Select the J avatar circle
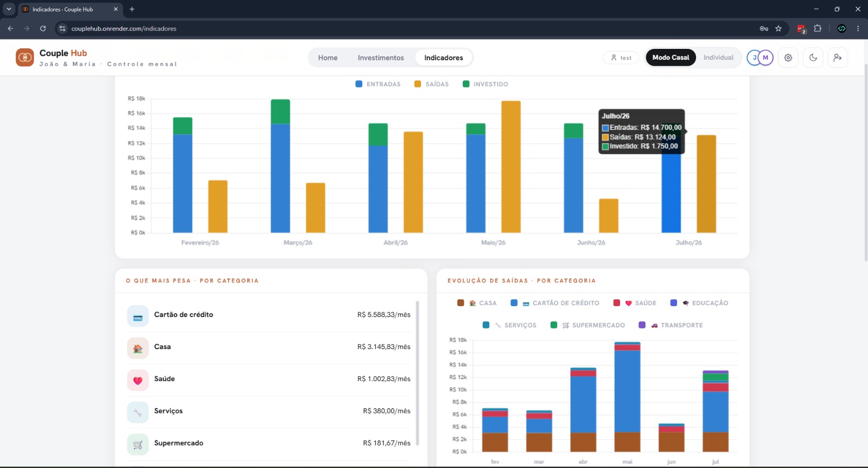 pyautogui.click(x=754, y=58)
